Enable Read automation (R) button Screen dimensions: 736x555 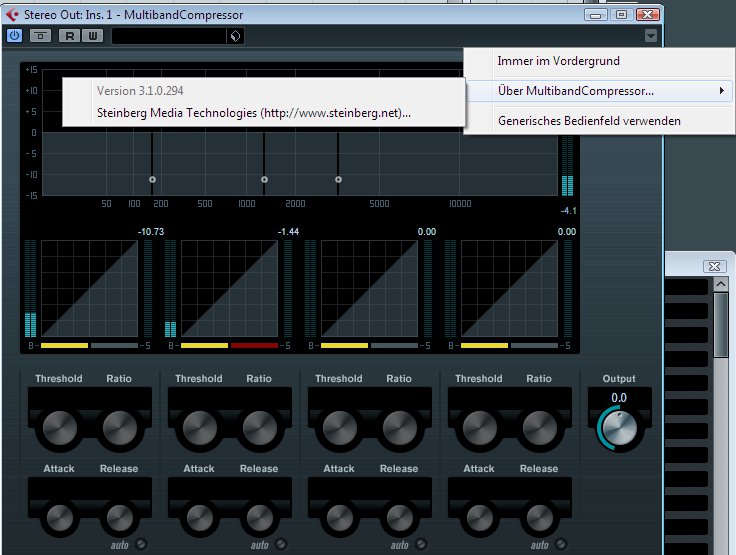[69, 36]
